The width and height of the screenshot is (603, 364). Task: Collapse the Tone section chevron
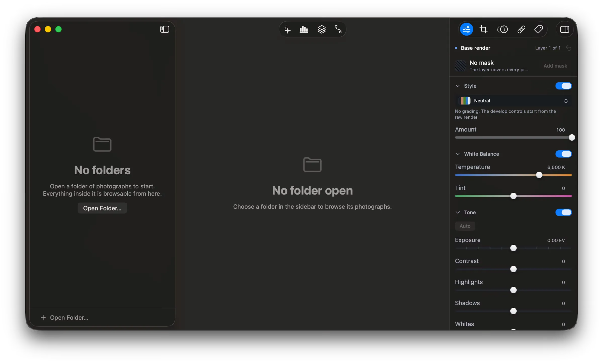pyautogui.click(x=458, y=213)
